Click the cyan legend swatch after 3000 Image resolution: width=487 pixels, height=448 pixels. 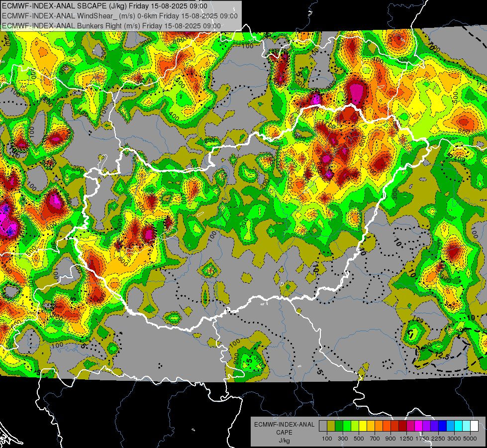pos(459,426)
